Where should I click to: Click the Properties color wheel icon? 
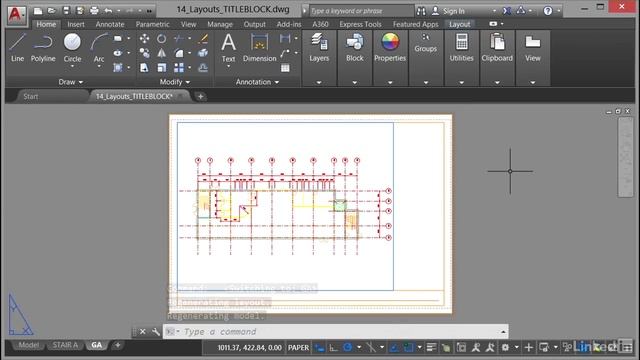(390, 42)
